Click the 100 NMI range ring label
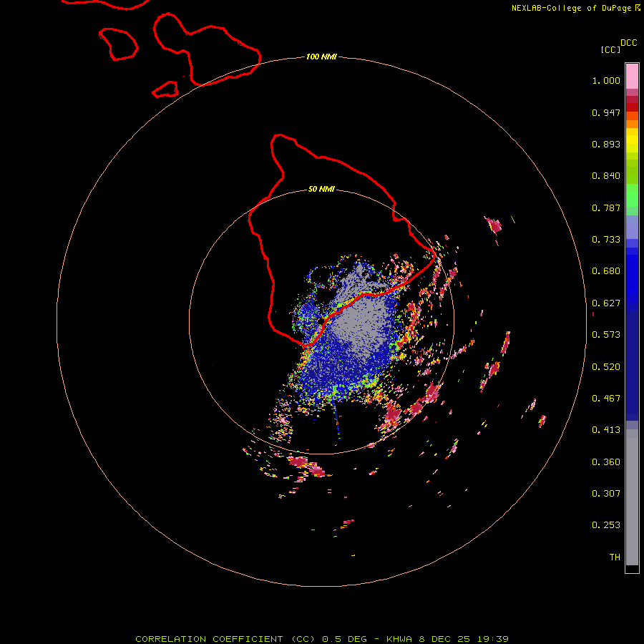The height and width of the screenshot is (644, 644). click(321, 57)
